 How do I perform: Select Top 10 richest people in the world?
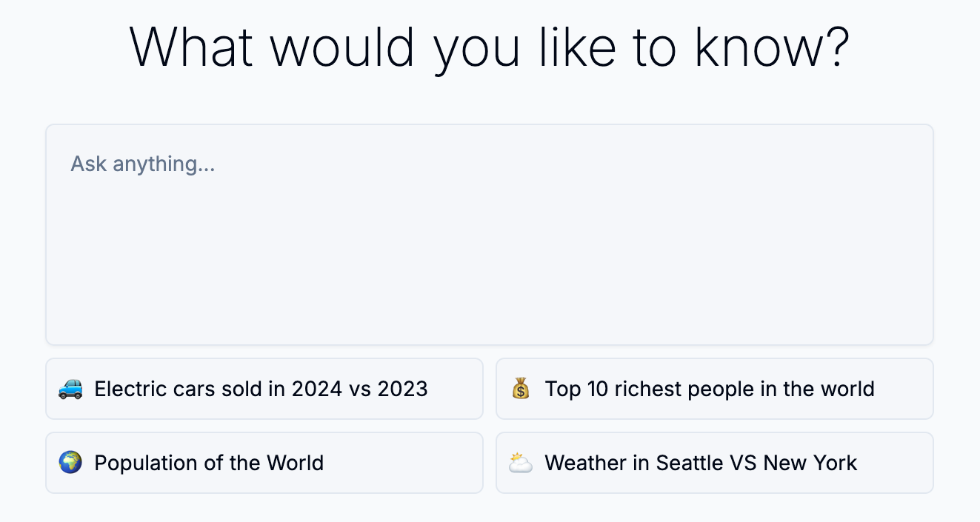(714, 389)
